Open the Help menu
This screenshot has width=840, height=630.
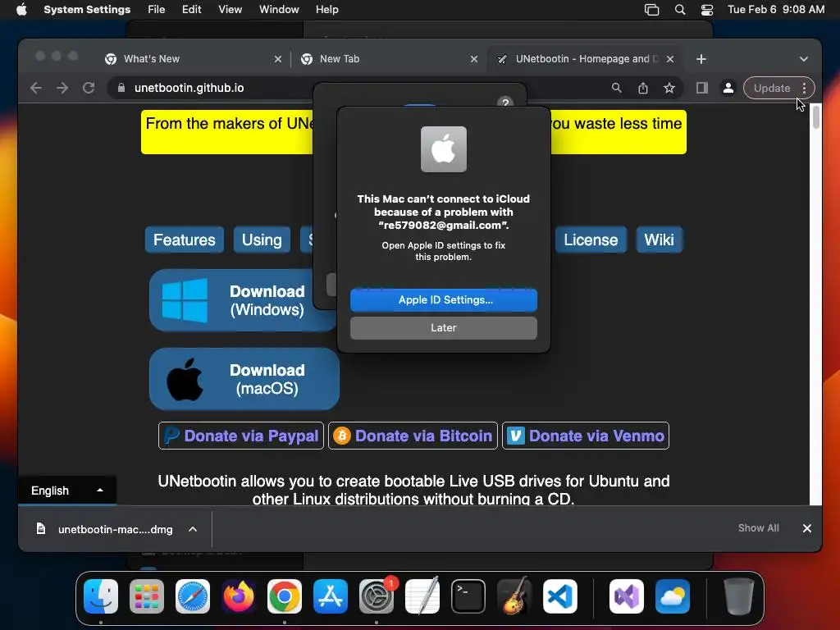point(326,10)
